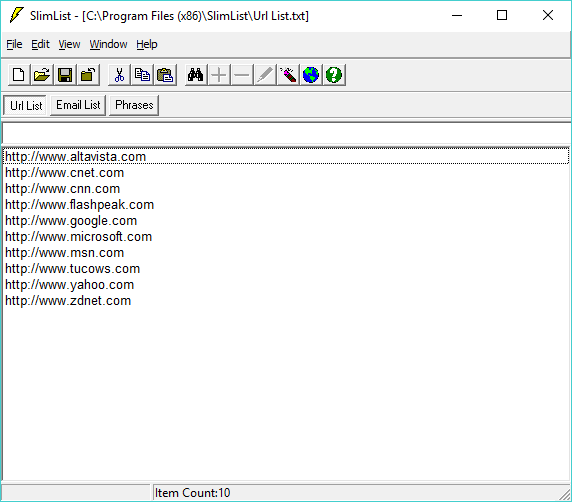Click the New document toolbar icon
Viewport: 572px width, 502px height.
tap(19, 75)
